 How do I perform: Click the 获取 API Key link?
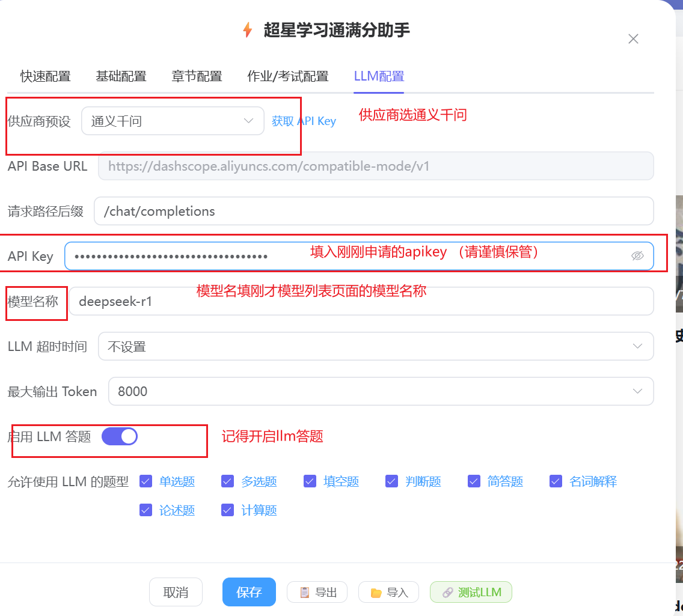304,121
